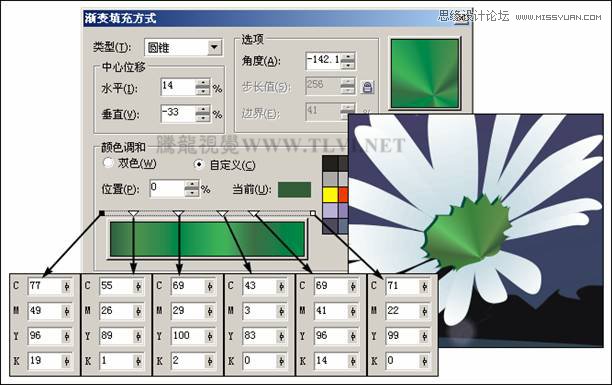
Task: Click the 角度 angle spinner arrows
Action: coord(347,61)
